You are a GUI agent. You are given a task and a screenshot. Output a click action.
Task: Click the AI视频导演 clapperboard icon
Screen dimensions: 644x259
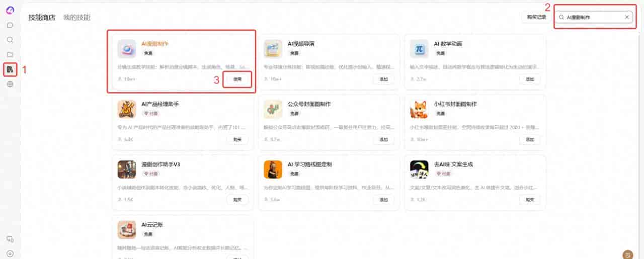click(x=273, y=49)
